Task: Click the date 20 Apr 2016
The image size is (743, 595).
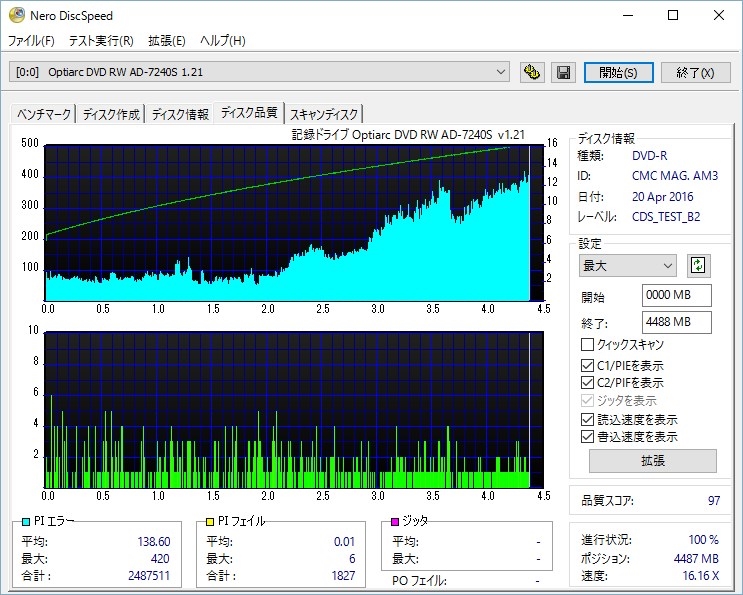Action: (x=662, y=197)
